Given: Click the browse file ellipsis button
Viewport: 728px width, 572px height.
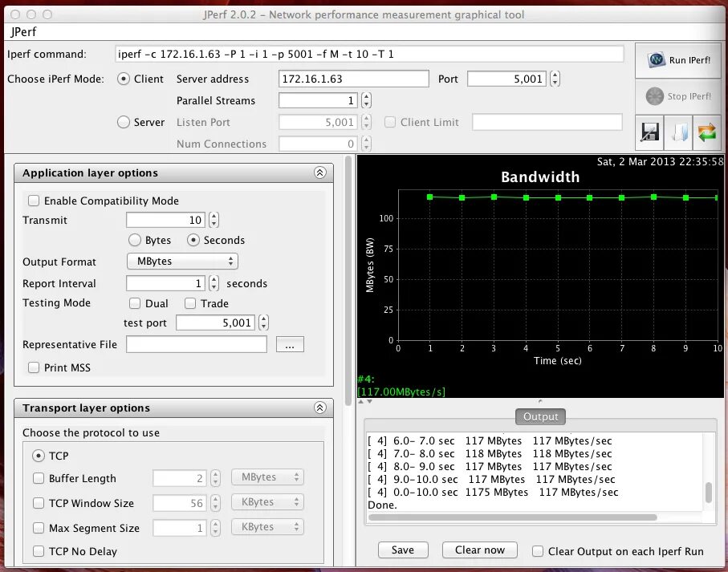Looking at the screenshot, I should coord(290,344).
